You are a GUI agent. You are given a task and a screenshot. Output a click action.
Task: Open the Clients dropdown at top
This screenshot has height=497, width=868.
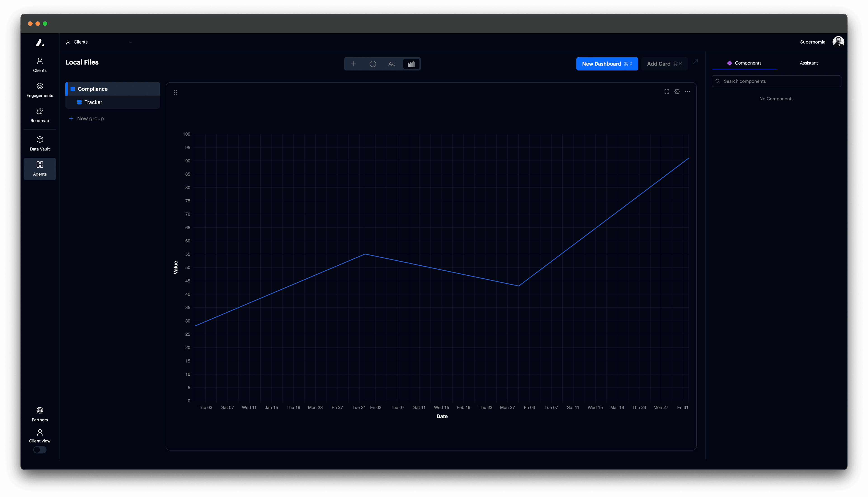[x=99, y=42]
